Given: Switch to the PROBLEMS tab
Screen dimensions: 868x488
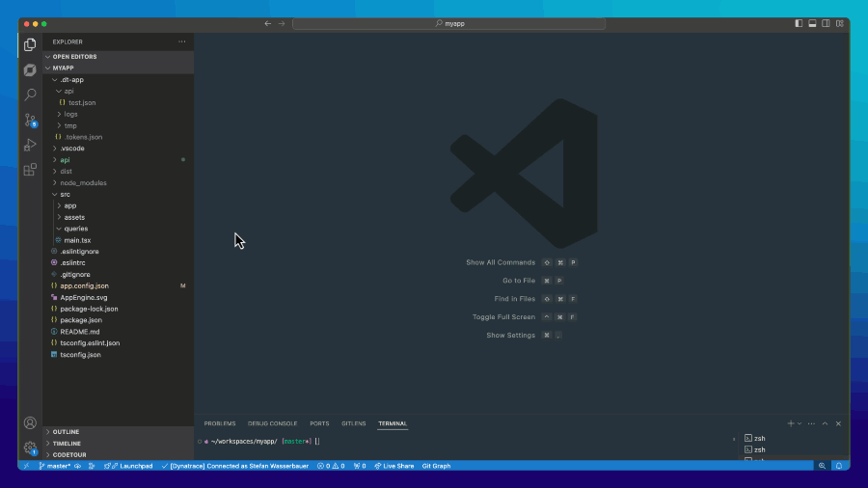Looking at the screenshot, I should point(220,423).
